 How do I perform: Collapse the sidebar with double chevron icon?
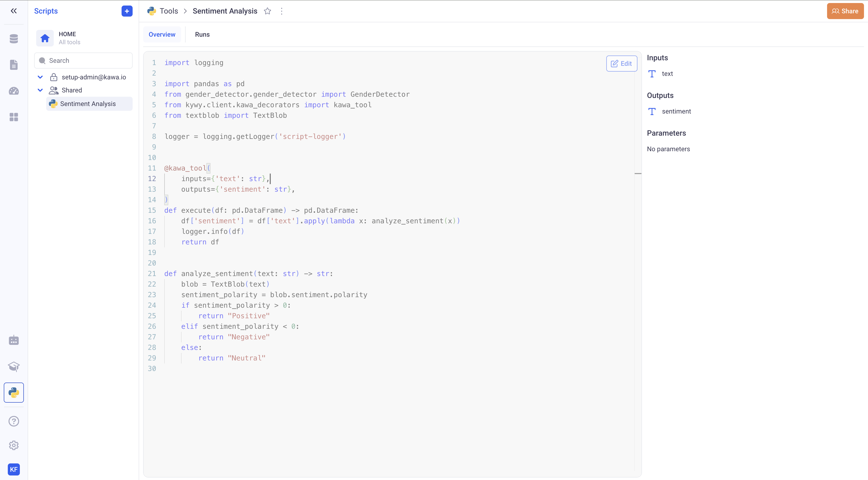point(14,11)
